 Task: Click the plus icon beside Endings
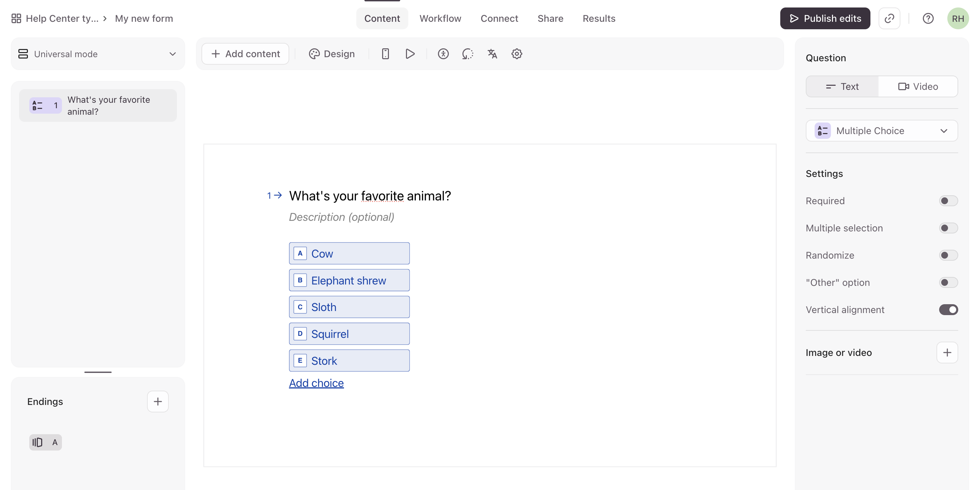coord(158,402)
